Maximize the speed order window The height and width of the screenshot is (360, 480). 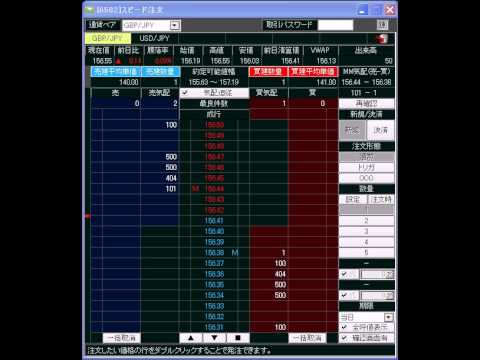click(376, 10)
